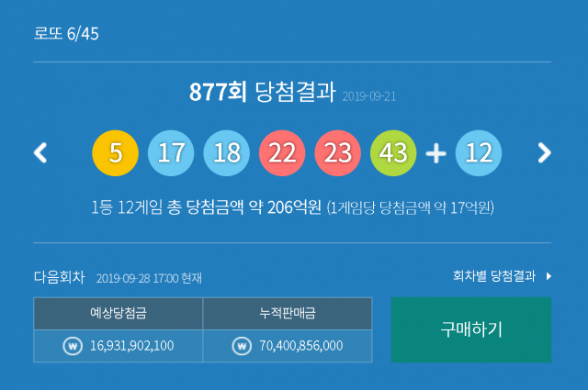The image size is (588, 390).
Task: Click the red ball number 22
Action: tap(282, 153)
